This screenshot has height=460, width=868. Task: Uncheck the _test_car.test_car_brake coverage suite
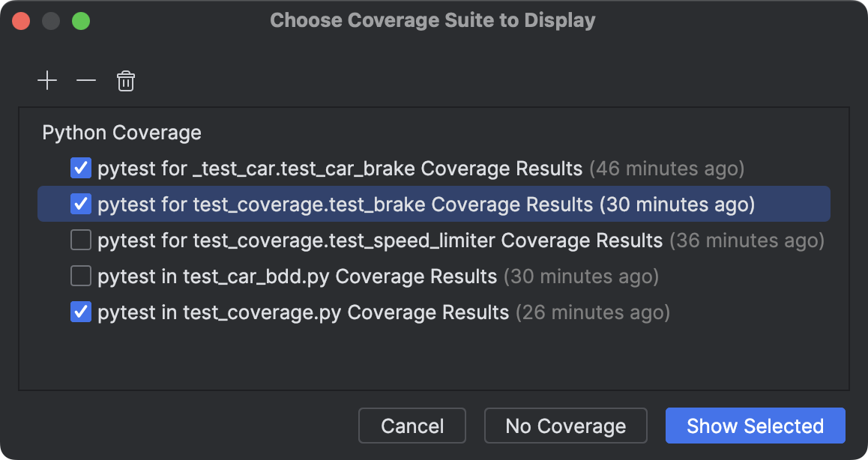pyautogui.click(x=80, y=168)
